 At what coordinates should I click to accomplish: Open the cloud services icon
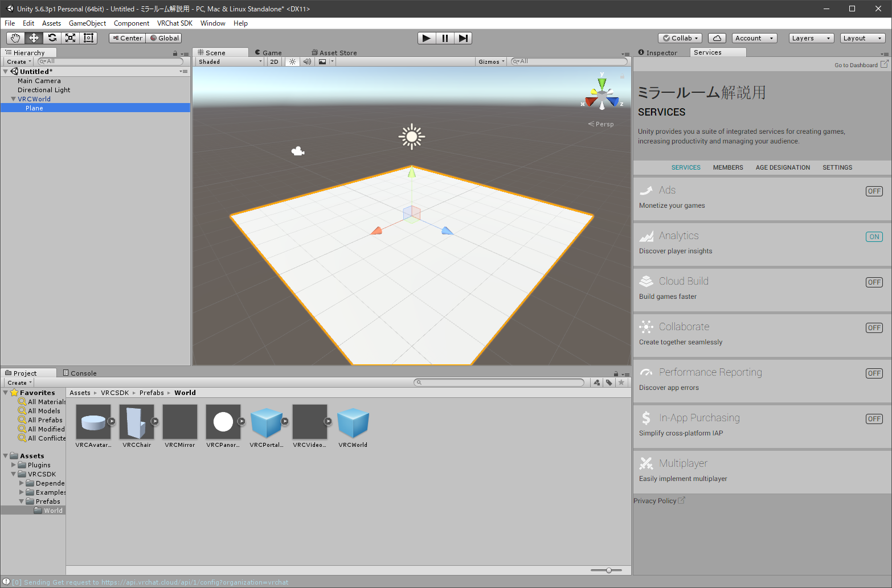[x=717, y=38]
